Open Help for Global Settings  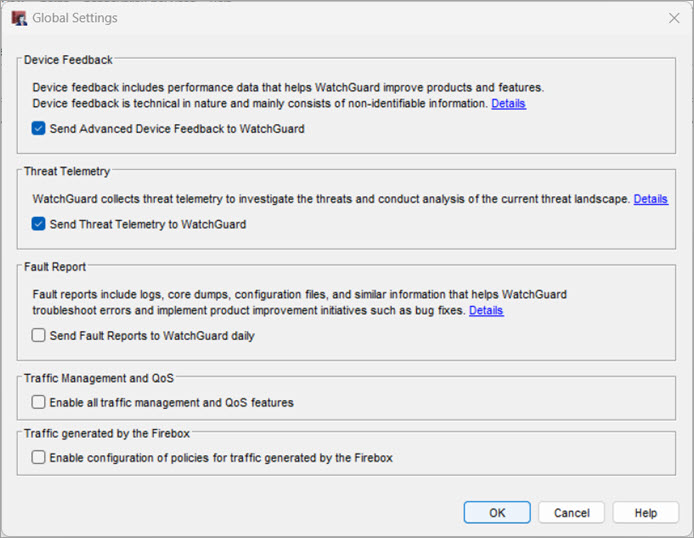646,513
